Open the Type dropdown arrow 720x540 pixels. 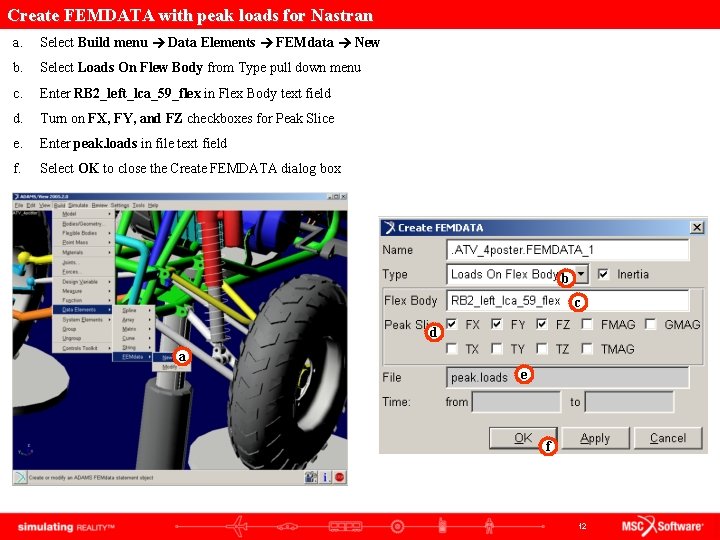pos(581,275)
